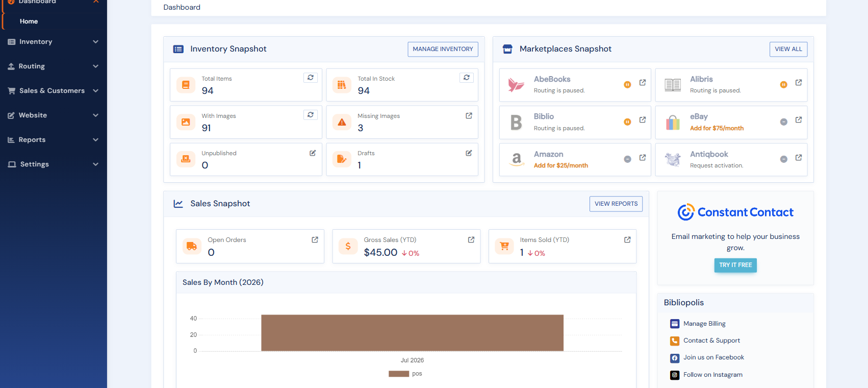Refresh the Total In Stock count
This screenshot has width=868, height=388.
point(467,78)
